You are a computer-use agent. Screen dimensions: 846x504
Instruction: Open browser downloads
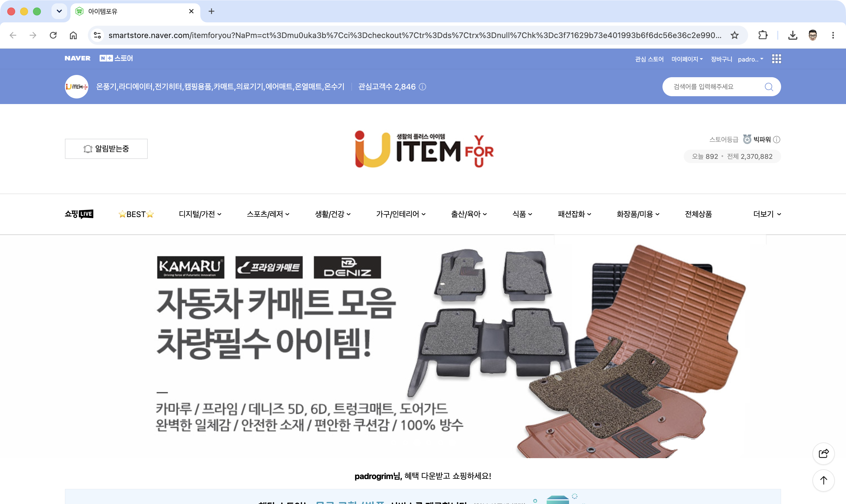793,35
